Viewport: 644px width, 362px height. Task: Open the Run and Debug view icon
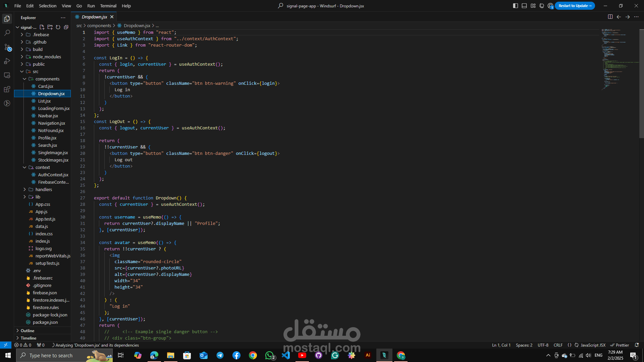[7, 61]
